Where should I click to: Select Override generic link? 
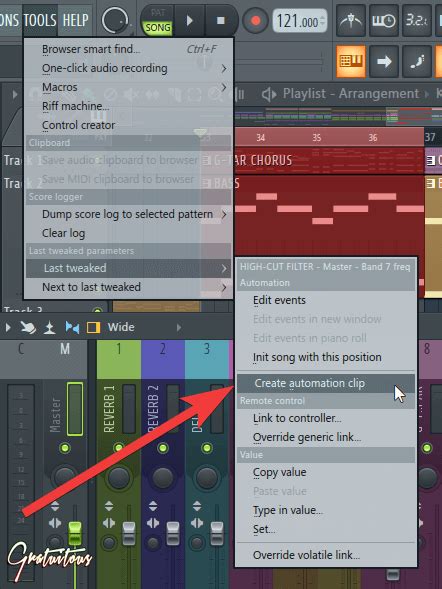(326, 437)
